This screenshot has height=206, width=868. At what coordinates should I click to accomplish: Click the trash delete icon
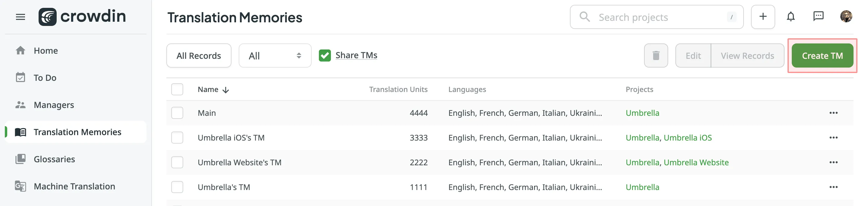[x=656, y=55]
